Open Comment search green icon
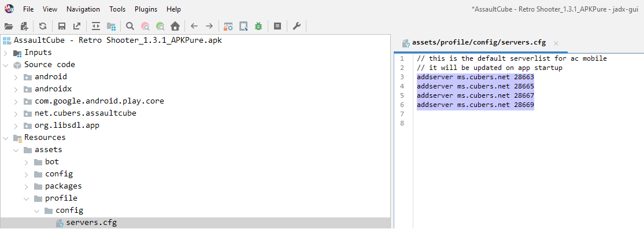 coord(160,27)
